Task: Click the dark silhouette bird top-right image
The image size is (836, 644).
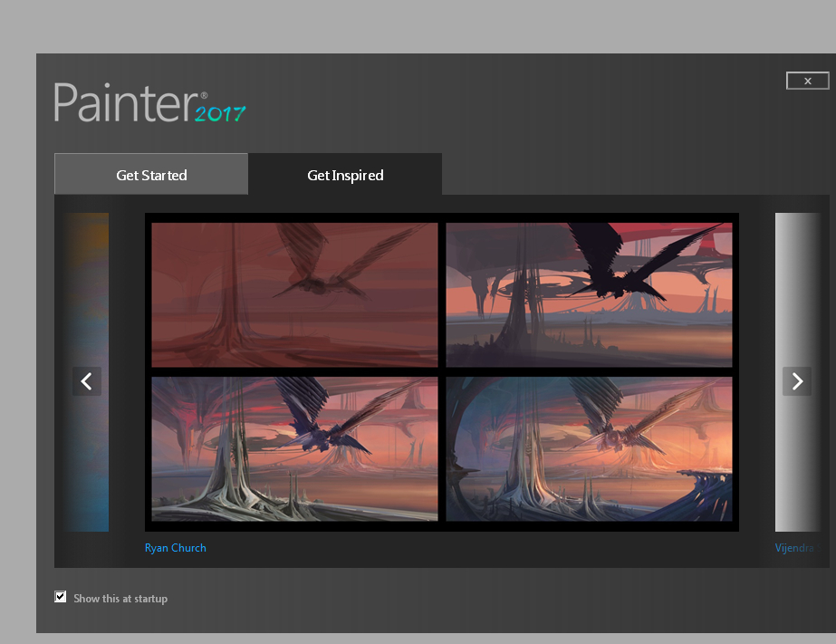Action: [589, 294]
